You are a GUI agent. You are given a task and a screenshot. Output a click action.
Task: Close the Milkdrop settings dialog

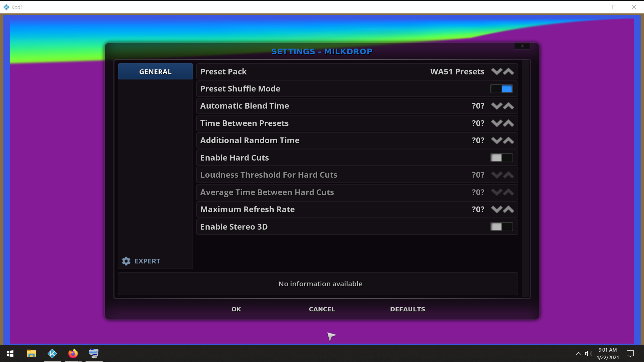pos(522,46)
